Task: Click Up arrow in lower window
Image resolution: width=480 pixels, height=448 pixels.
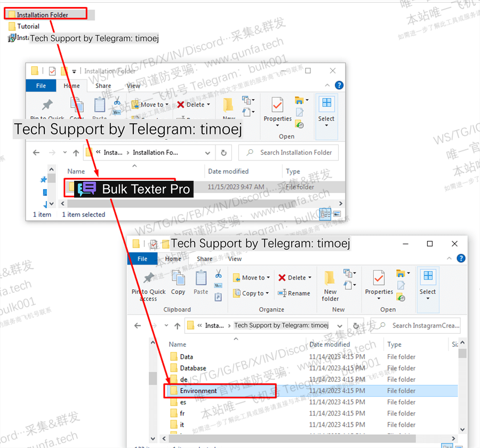Action: pos(177,325)
